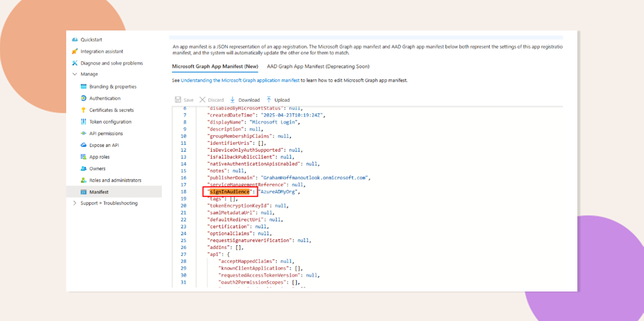
Task: Click the "notes" key on line 15
Action: pyautogui.click(x=217, y=171)
